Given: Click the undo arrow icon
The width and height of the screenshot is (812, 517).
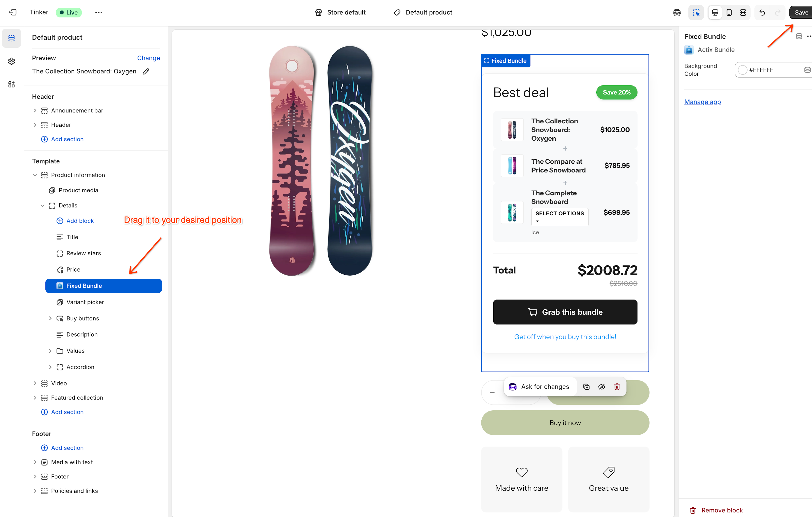Looking at the screenshot, I should tap(762, 12).
